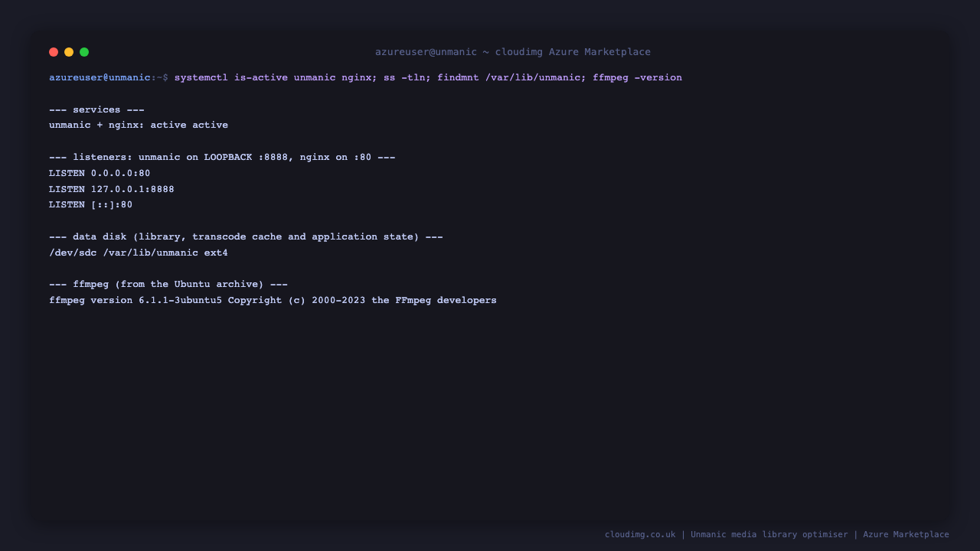Click the '--- services ---' heading
Viewport: 980px width, 551px height.
pos(96,109)
